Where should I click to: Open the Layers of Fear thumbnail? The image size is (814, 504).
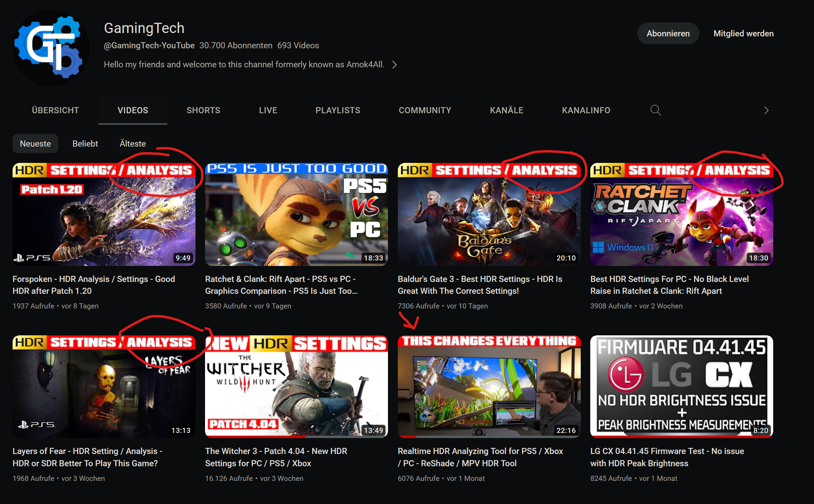click(x=104, y=387)
